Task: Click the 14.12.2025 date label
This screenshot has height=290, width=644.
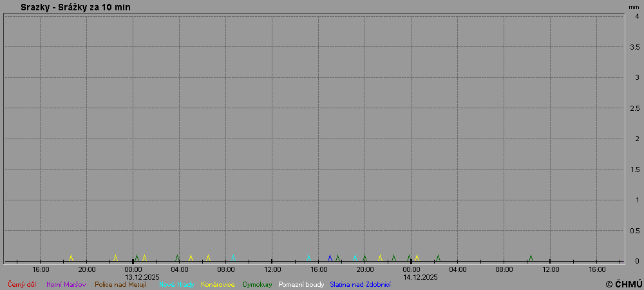Action: 421,277
